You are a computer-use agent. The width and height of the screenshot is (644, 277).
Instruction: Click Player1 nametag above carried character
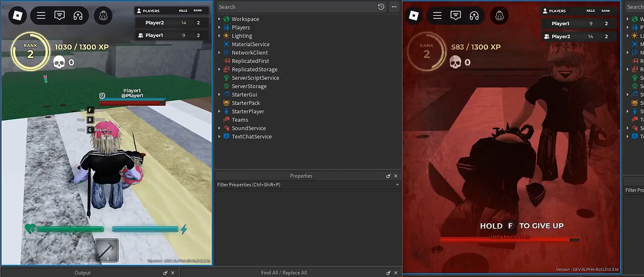[x=132, y=93]
